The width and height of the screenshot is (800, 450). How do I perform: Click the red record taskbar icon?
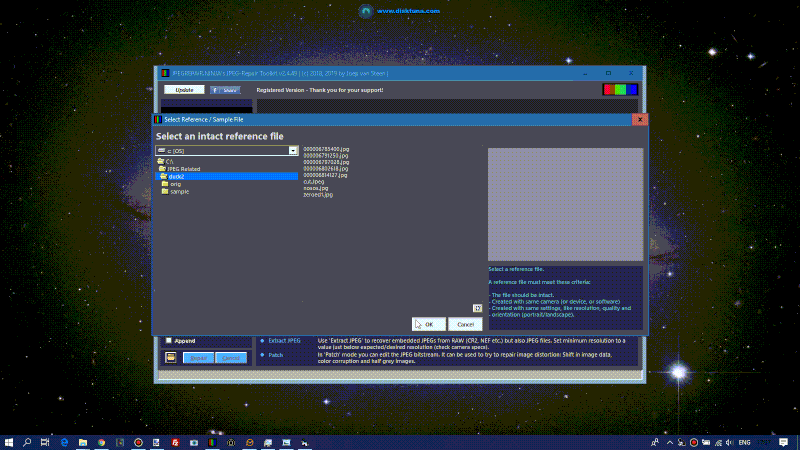138,442
